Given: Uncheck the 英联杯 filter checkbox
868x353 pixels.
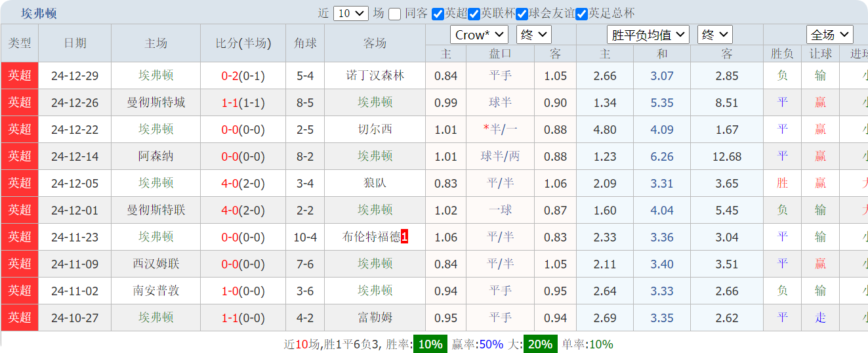Looking at the screenshot, I should click(474, 14).
